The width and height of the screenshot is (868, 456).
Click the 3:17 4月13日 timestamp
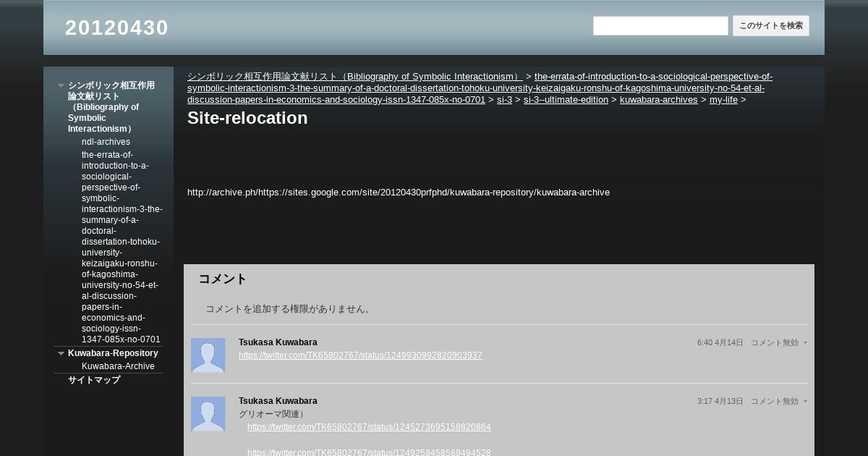point(720,401)
